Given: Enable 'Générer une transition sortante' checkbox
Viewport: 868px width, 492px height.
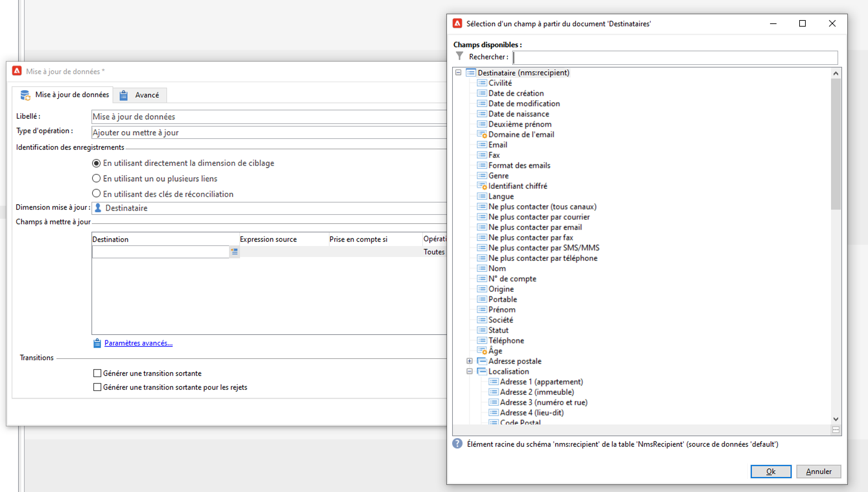Looking at the screenshot, I should [x=97, y=373].
